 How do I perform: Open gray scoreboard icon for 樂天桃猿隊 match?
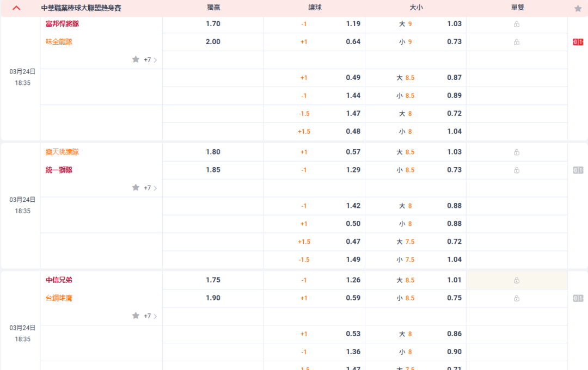578,170
